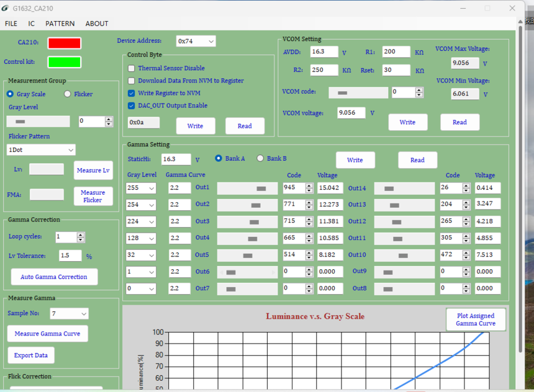This screenshot has width=534, height=392.
Task: Enable Thermal Sensor Disable checkbox
Action: (x=131, y=68)
